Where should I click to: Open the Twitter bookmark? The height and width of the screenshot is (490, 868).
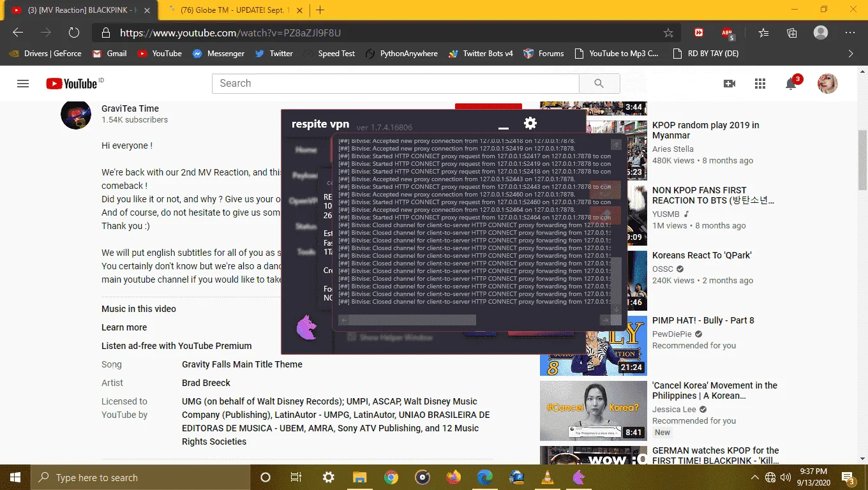(x=274, y=54)
